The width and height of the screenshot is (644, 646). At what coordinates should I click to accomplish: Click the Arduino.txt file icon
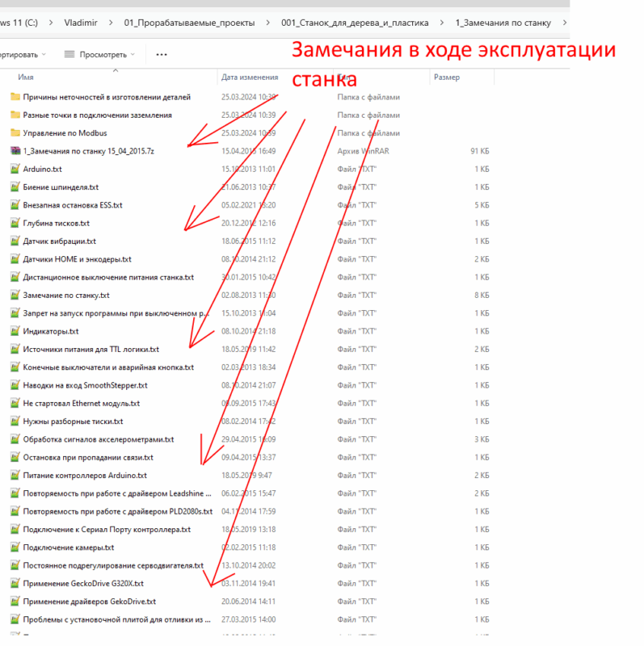[15, 169]
